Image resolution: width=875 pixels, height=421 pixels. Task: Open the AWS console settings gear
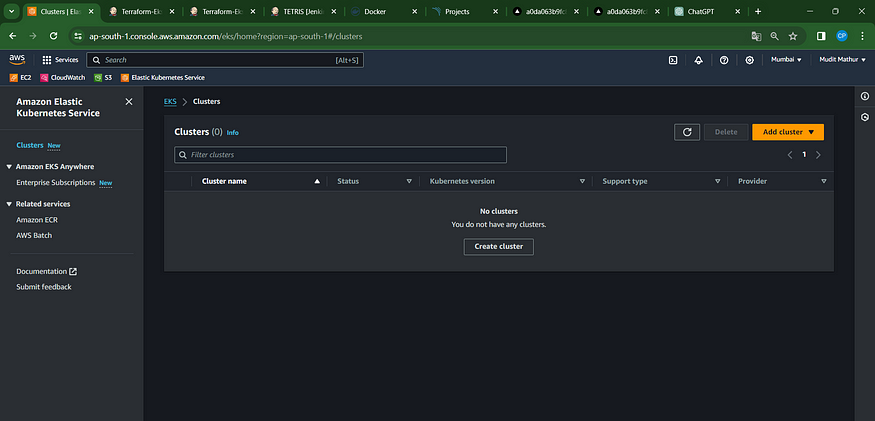749,60
